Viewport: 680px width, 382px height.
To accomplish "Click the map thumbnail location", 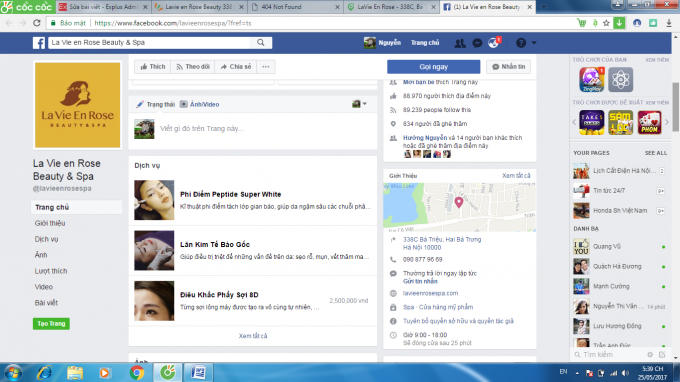I will tap(459, 207).
